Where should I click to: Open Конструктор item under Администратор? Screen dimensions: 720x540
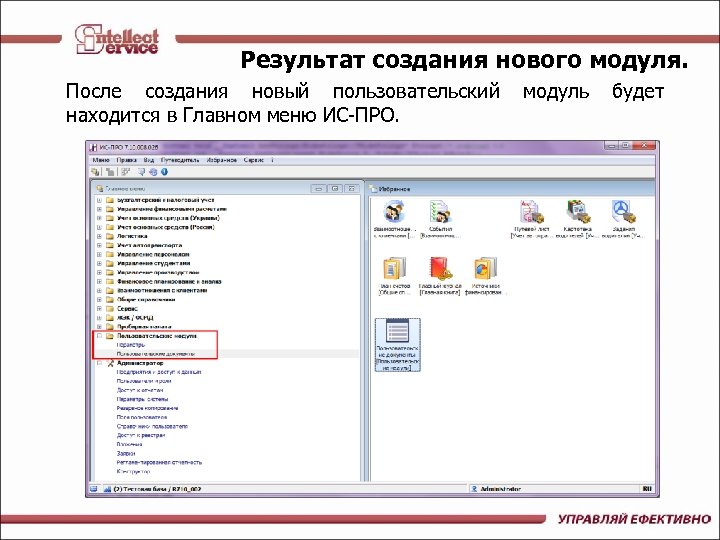[x=133, y=472]
